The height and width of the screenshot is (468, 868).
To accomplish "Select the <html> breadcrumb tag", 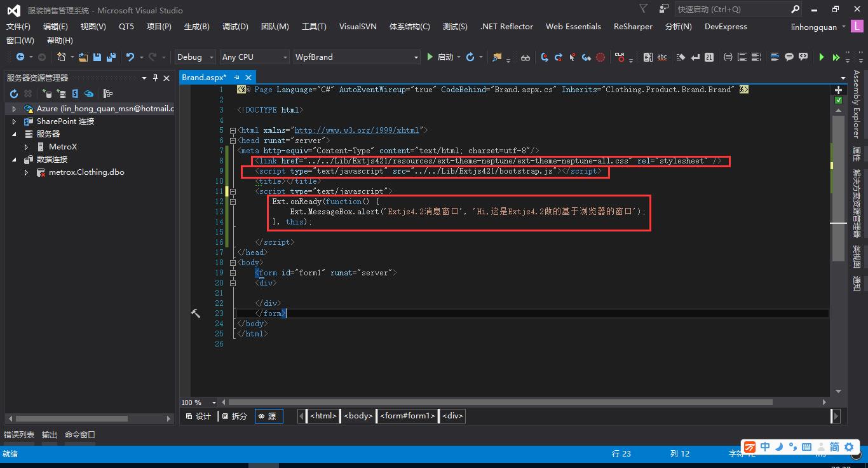I will click(x=323, y=416).
